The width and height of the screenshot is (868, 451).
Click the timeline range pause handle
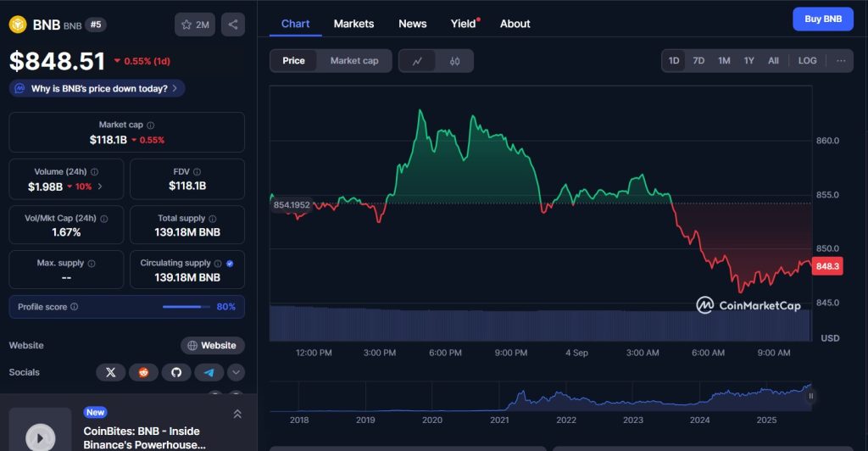click(811, 395)
